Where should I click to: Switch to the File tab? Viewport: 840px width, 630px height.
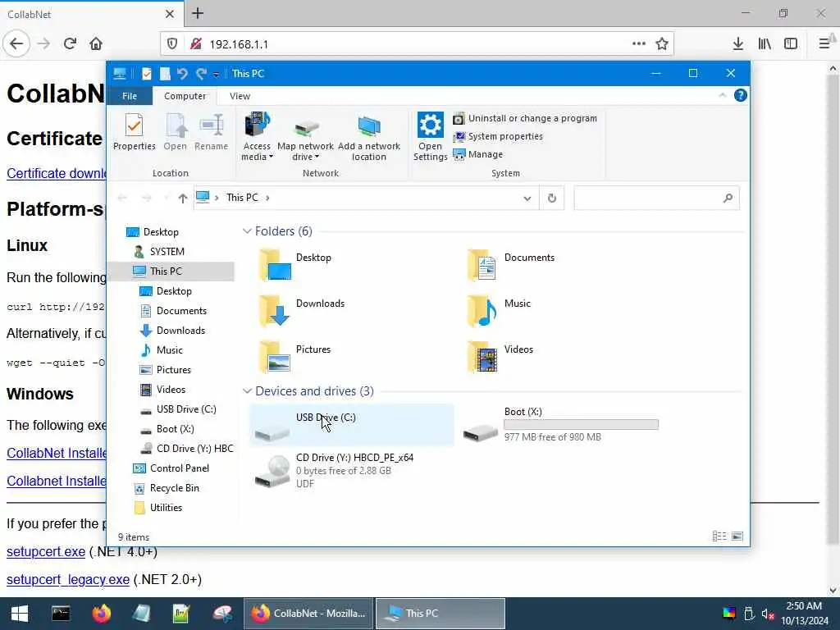(130, 96)
